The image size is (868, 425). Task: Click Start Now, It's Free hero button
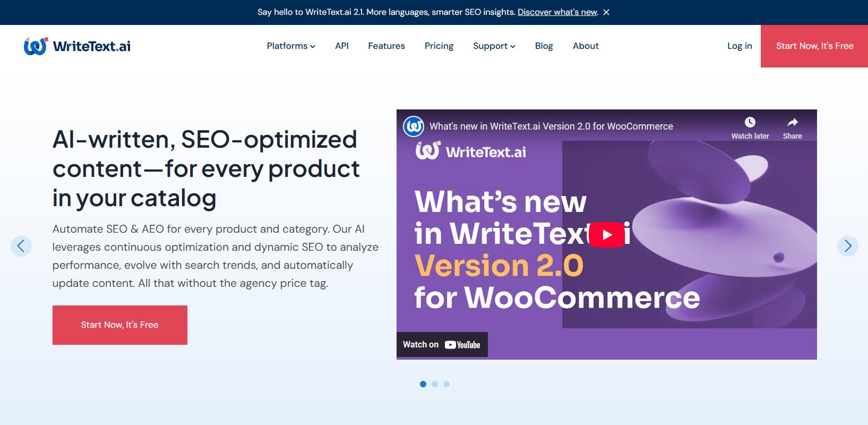(x=120, y=325)
